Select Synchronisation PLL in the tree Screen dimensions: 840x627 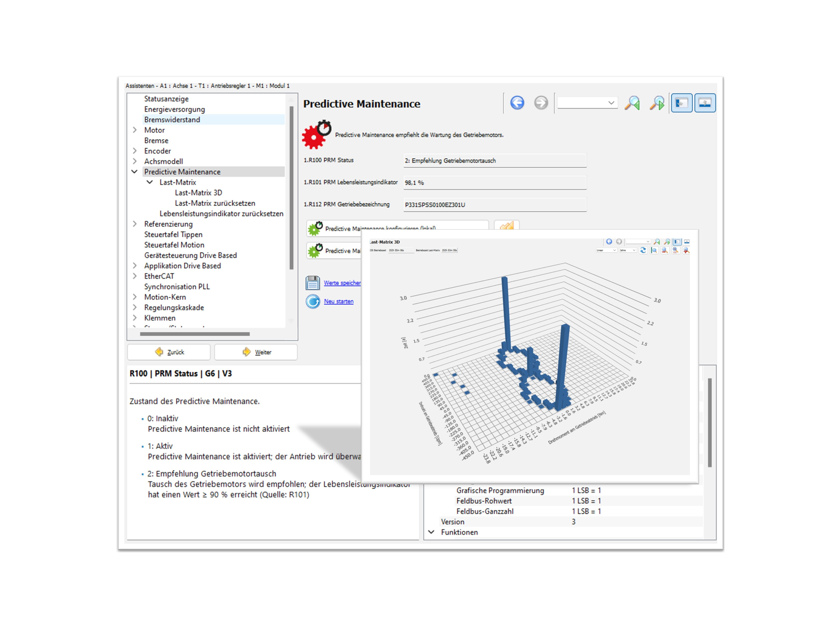tap(177, 286)
